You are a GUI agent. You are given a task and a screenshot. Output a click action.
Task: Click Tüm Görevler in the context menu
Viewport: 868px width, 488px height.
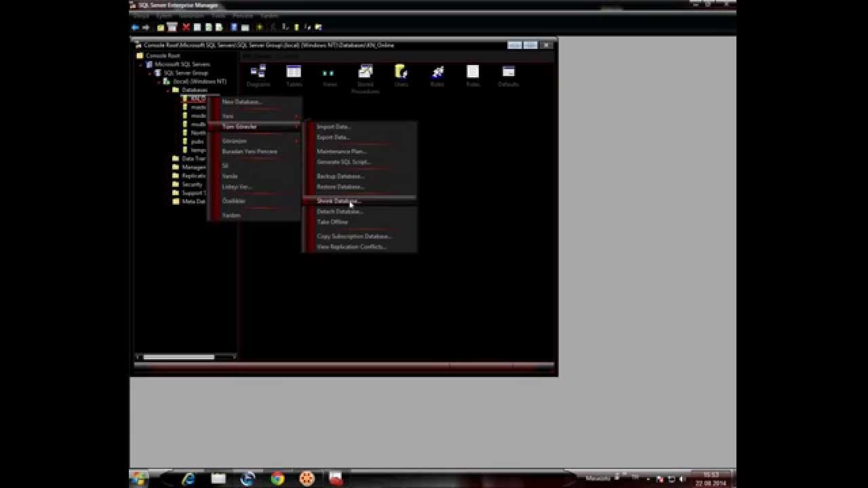pyautogui.click(x=255, y=127)
